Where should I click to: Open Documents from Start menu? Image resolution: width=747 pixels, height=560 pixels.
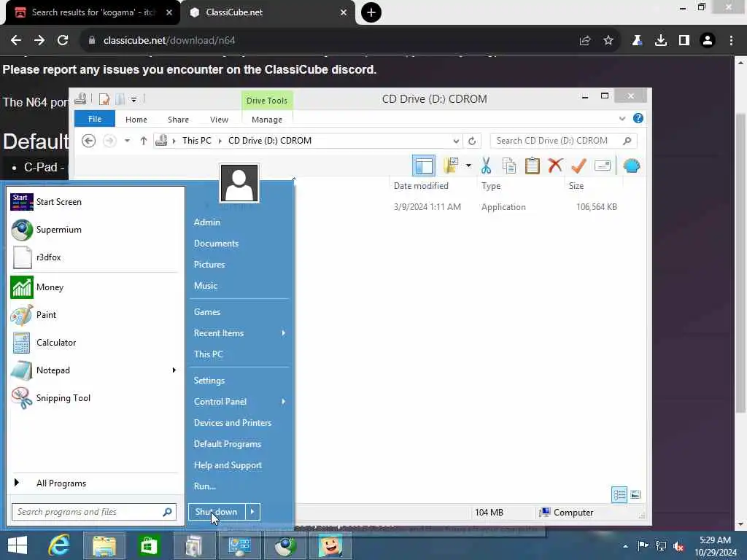216,244
